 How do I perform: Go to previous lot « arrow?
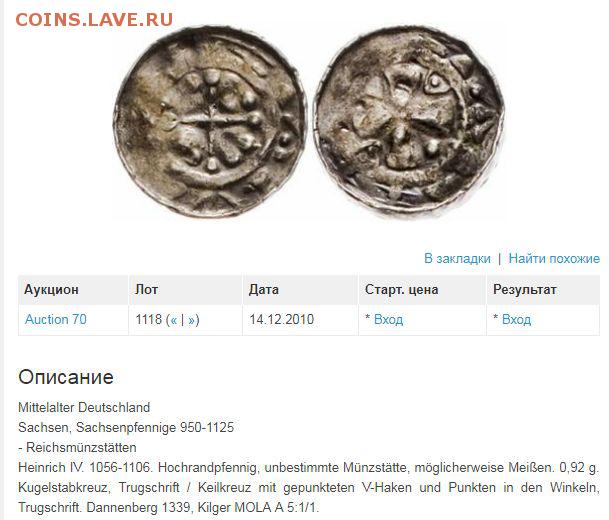tap(174, 320)
